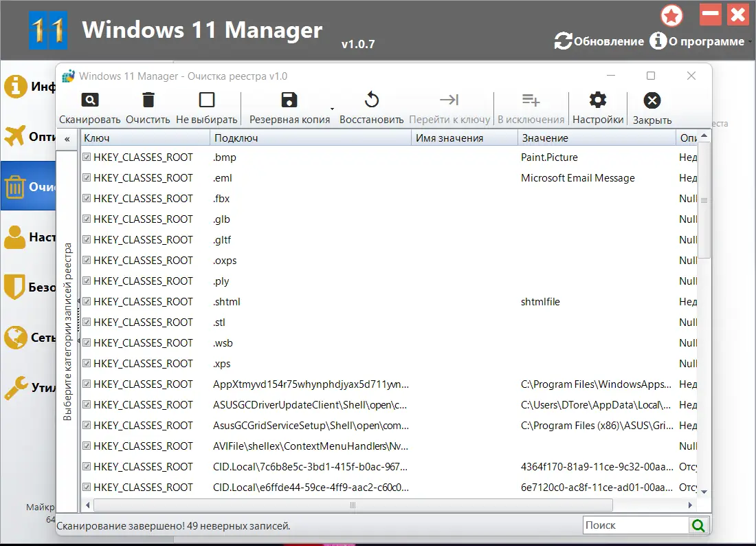The image size is (756, 546).
Task: Click the scroll right arrow at bottom
Action: [690, 505]
